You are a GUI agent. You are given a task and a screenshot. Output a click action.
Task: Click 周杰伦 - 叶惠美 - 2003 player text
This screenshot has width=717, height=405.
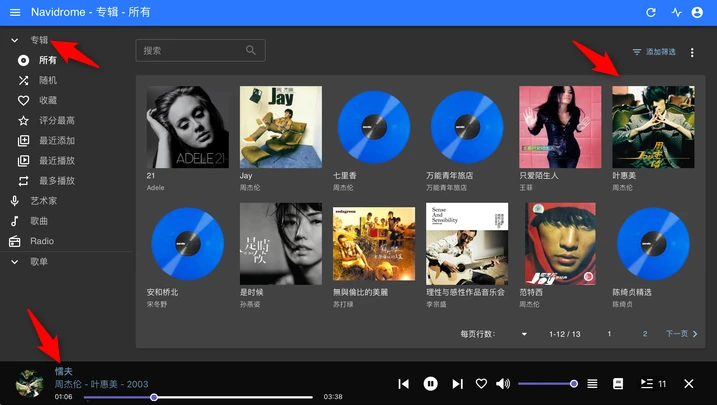click(102, 384)
